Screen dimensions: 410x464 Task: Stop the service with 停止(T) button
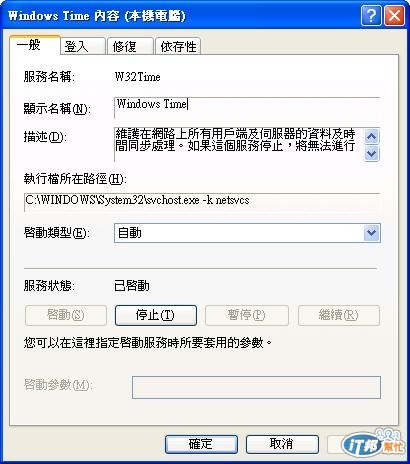156,315
